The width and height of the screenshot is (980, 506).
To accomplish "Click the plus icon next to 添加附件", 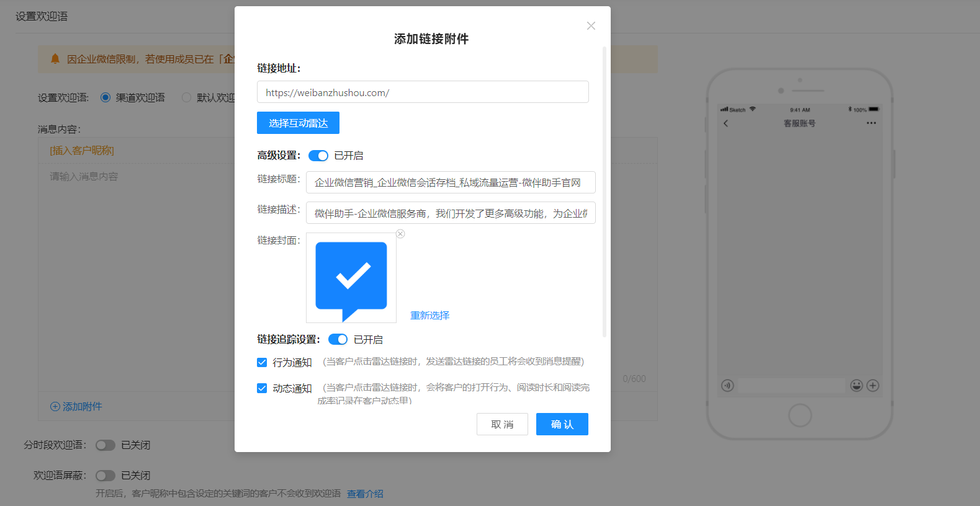I will (55, 407).
